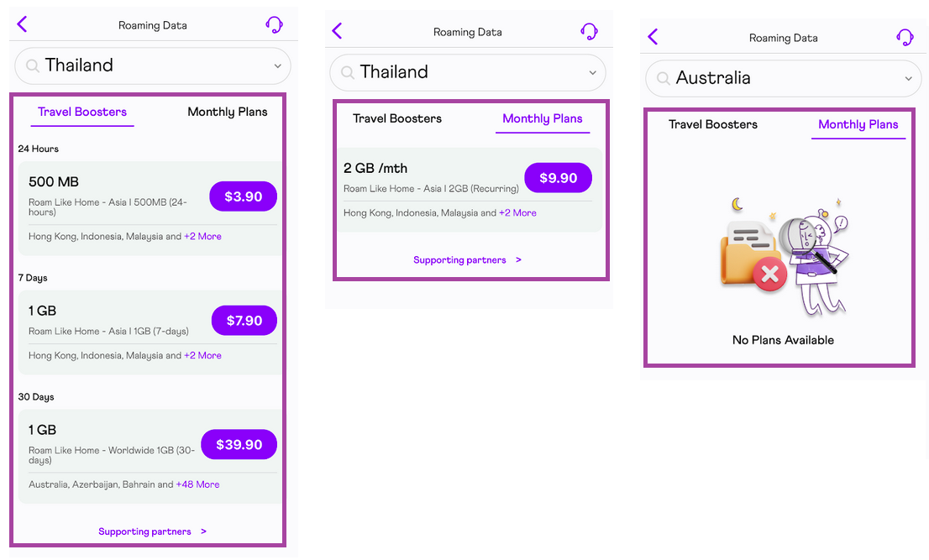929x560 pixels.
Task: Subscribe to $9.90 2 GB monthly plan
Action: click(x=558, y=178)
